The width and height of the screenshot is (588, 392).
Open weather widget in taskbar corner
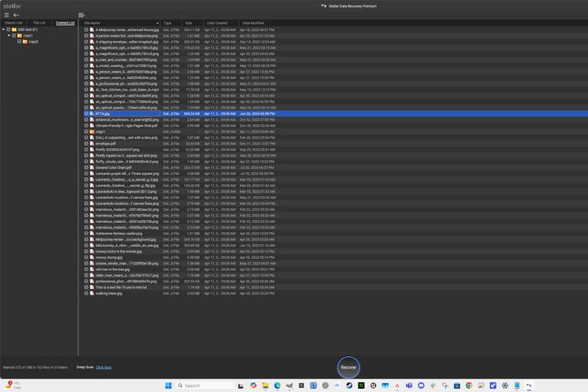pyautogui.click(x=12, y=385)
